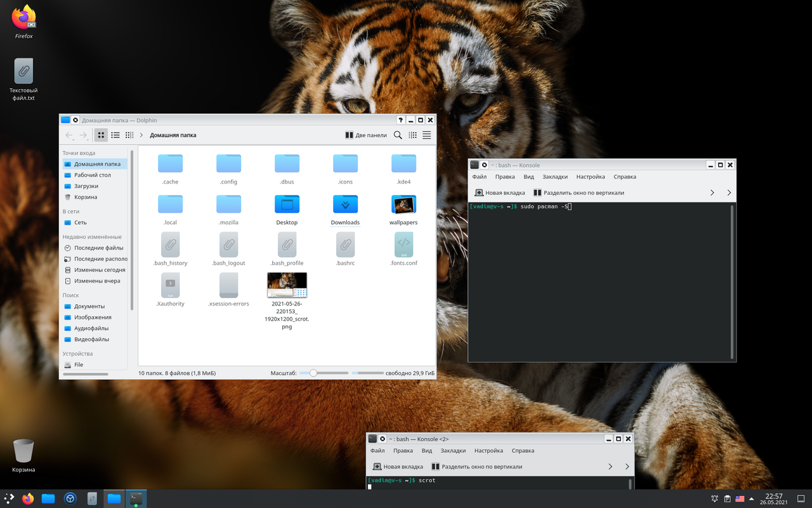Open Загрузки in Places sidebar
The image size is (812, 508).
click(x=94, y=186)
